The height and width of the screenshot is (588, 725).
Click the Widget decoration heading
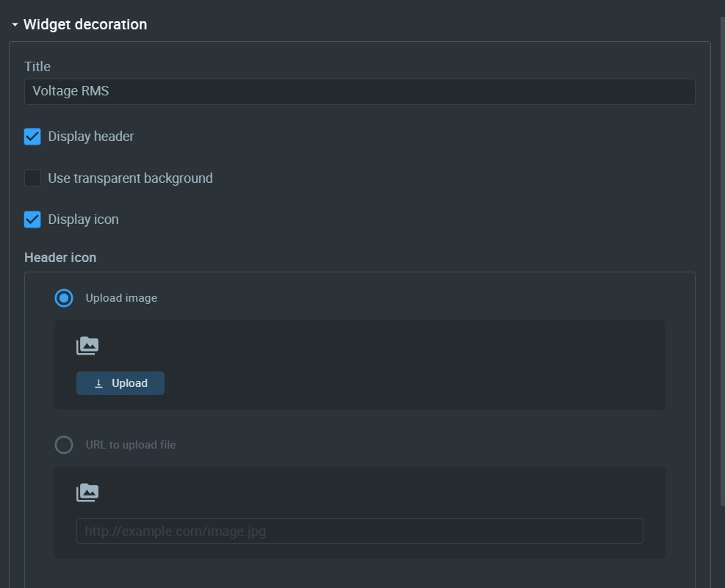click(x=85, y=24)
